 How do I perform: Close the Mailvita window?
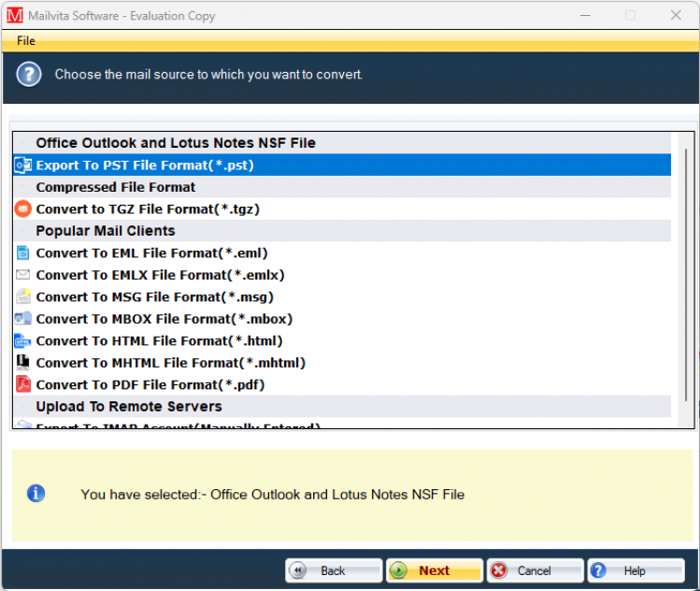pyautogui.click(x=676, y=15)
